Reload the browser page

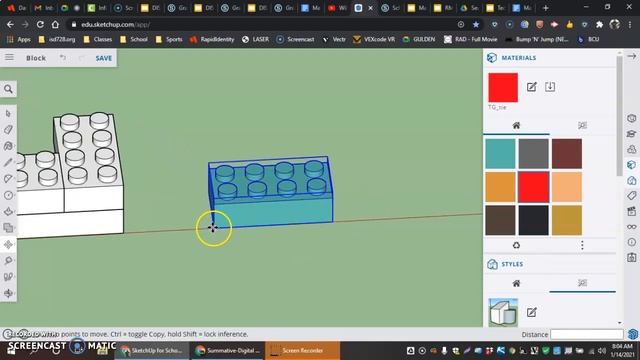coord(40,24)
